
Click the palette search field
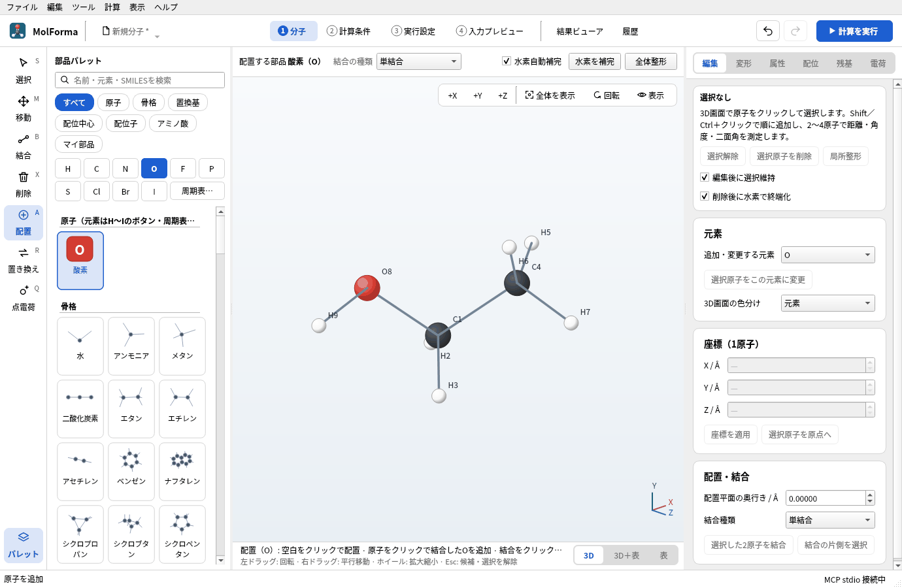140,80
